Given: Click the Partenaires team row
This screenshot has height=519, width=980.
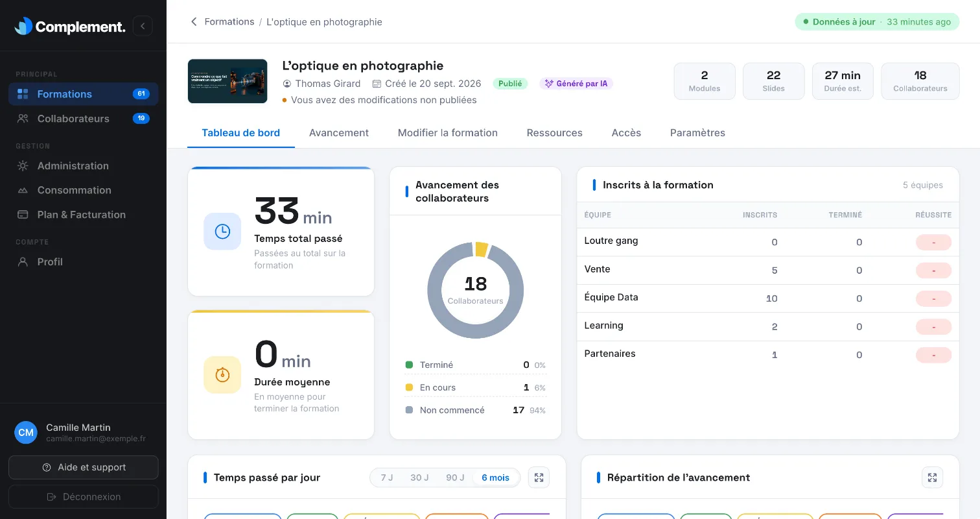Looking at the screenshot, I should (x=768, y=355).
